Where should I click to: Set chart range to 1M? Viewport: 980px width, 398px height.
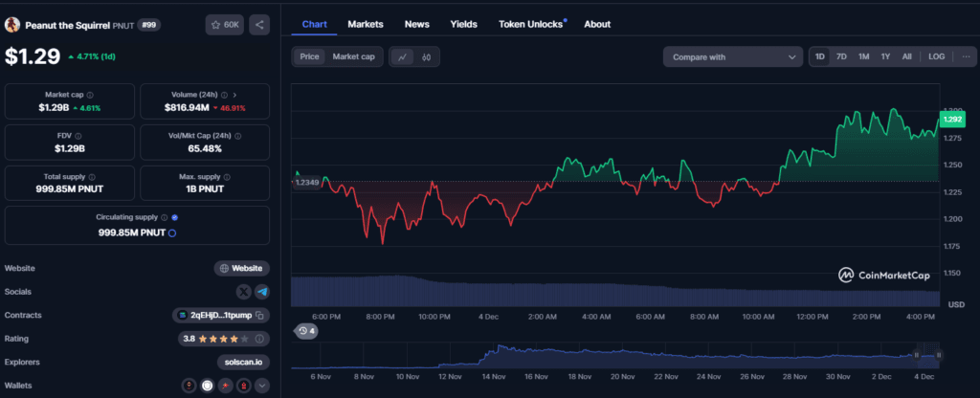[x=864, y=56]
